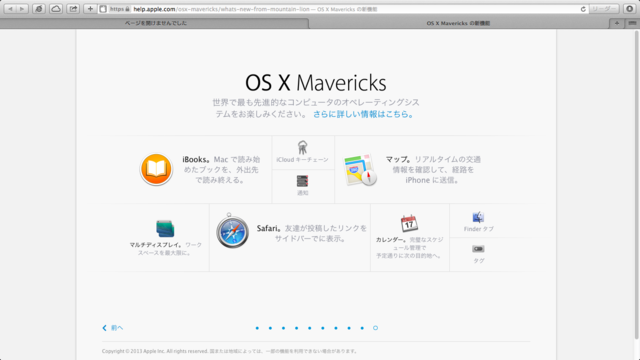Click the Copyright 2013 Apple Inc. footer text
The image size is (640, 360).
pos(230,351)
